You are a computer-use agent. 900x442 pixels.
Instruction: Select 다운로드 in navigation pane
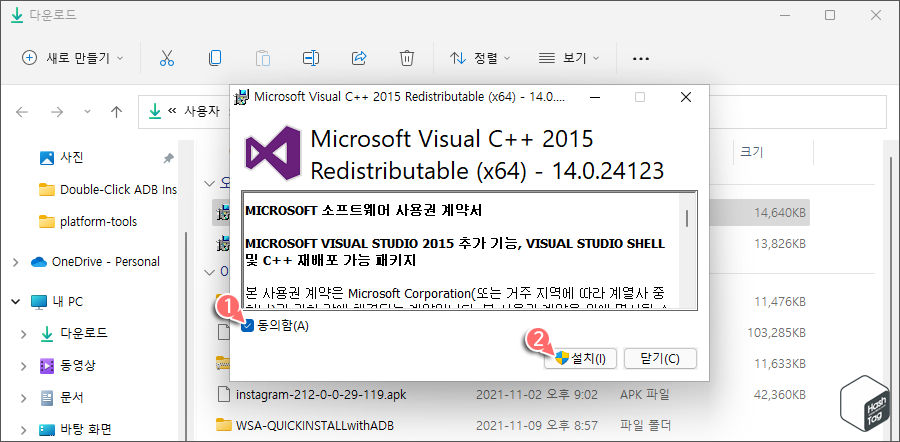pyautogui.click(x=83, y=334)
